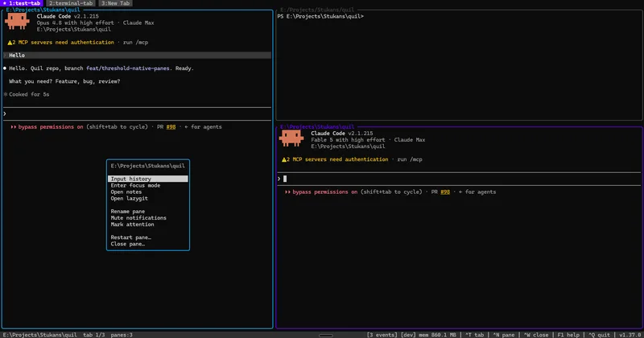The height and width of the screenshot is (338, 644).
Task: Select Restart pane… in the menu
Action: (130, 237)
